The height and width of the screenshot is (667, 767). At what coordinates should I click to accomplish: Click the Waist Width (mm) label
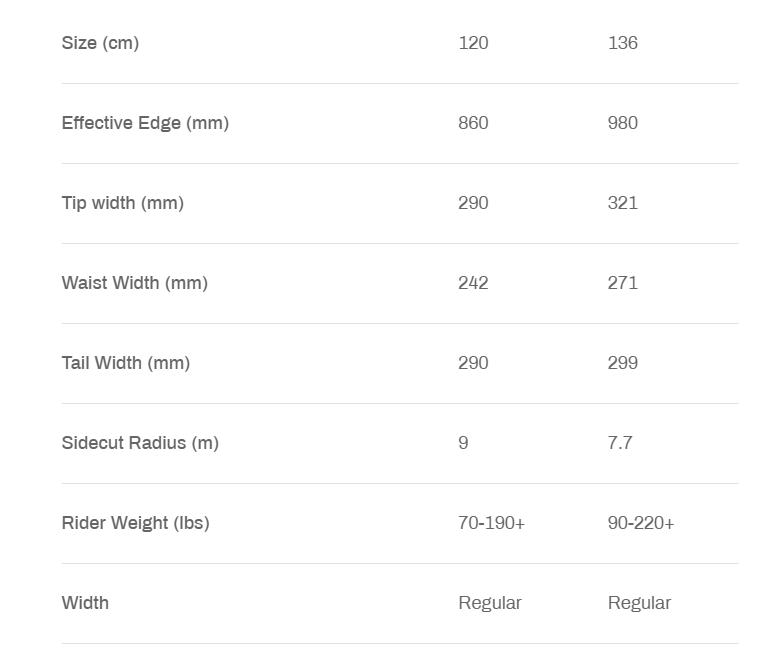tap(135, 283)
